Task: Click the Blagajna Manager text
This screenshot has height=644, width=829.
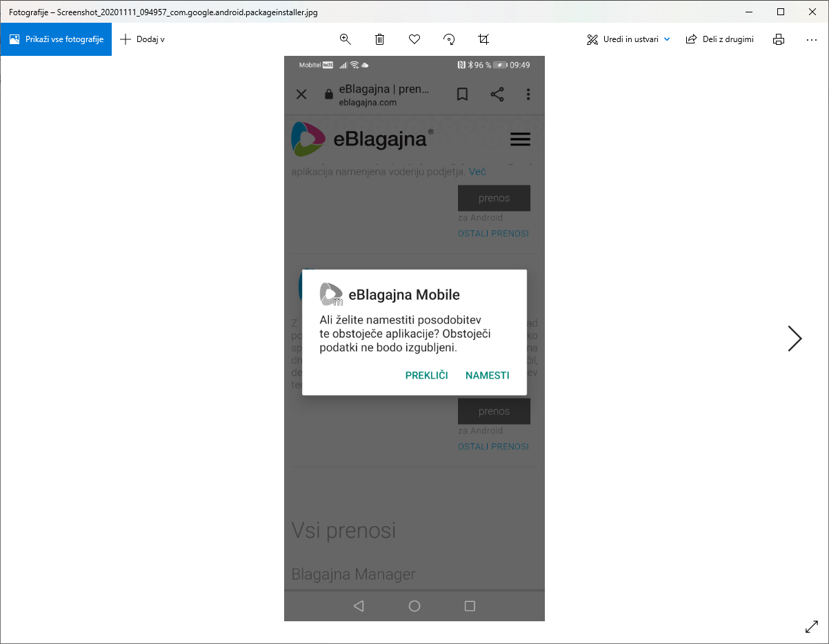Action: tap(353, 574)
